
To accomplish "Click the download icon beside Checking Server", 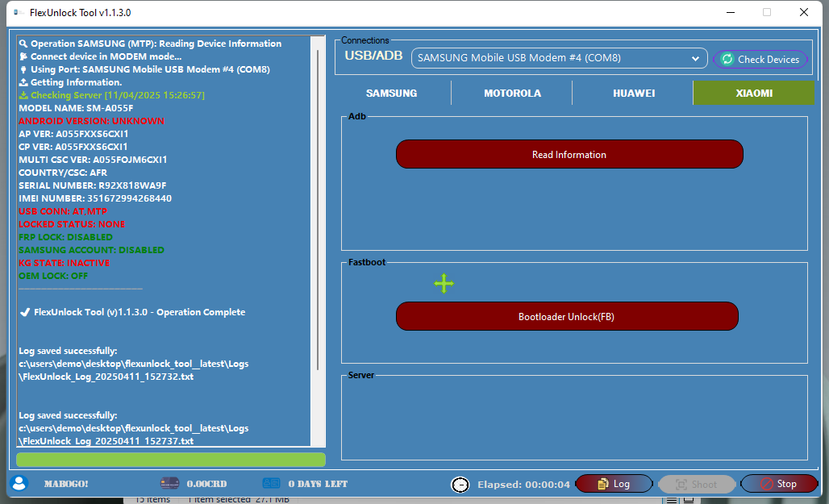I will click(x=23, y=95).
